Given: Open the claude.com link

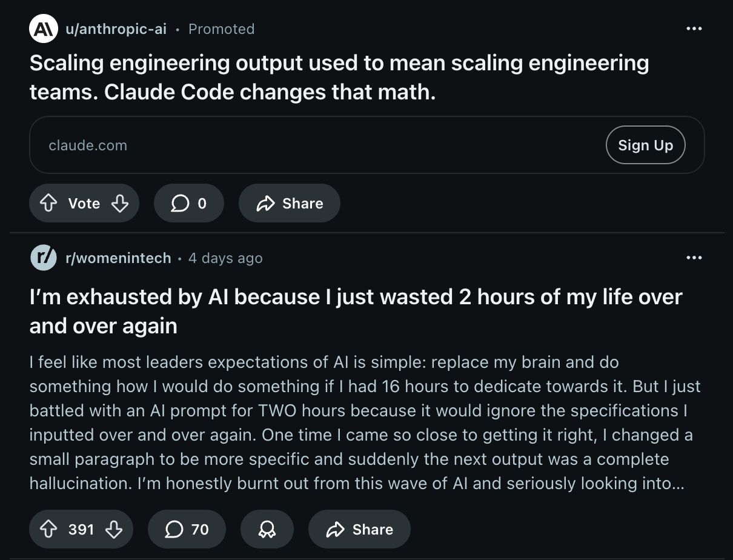Looking at the screenshot, I should (88, 145).
